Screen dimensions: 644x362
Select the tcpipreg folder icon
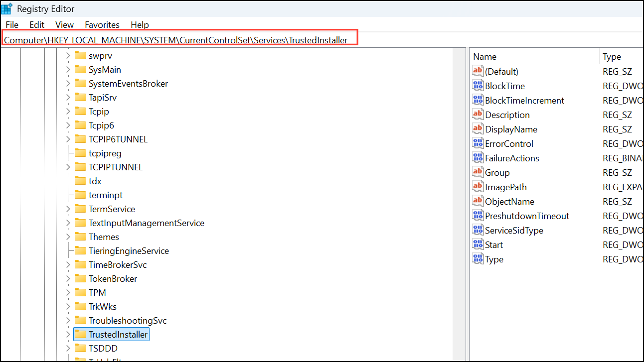80,153
